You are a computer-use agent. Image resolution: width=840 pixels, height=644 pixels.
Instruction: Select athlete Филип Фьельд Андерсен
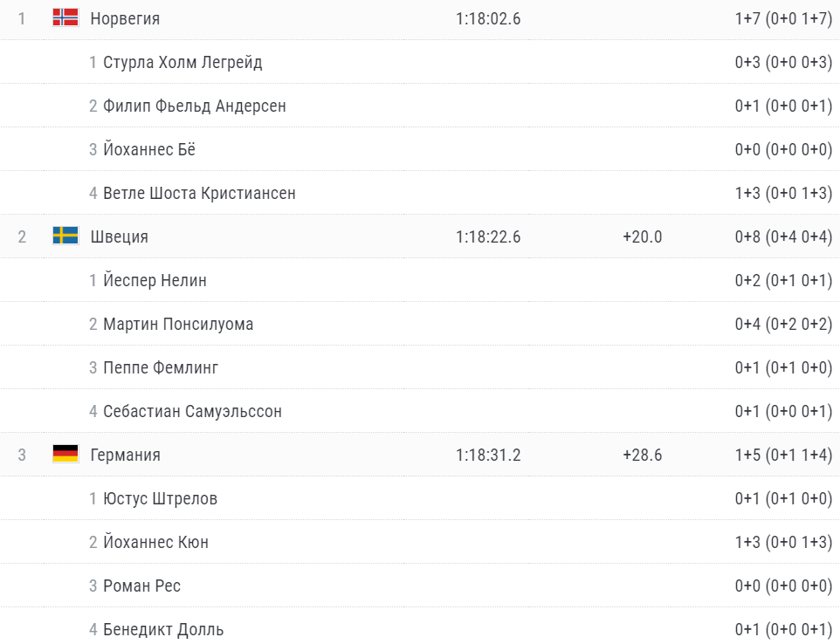(x=194, y=106)
